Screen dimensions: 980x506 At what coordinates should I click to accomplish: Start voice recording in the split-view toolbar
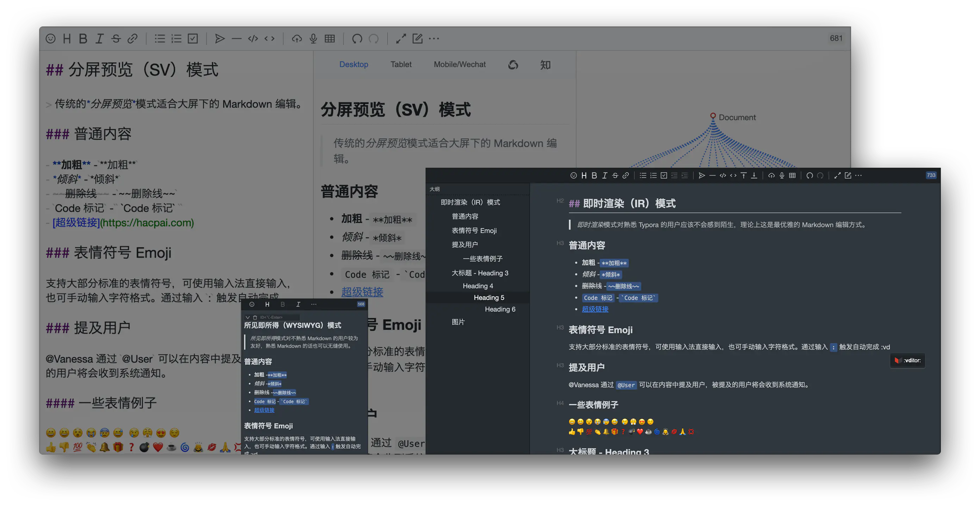click(x=313, y=38)
